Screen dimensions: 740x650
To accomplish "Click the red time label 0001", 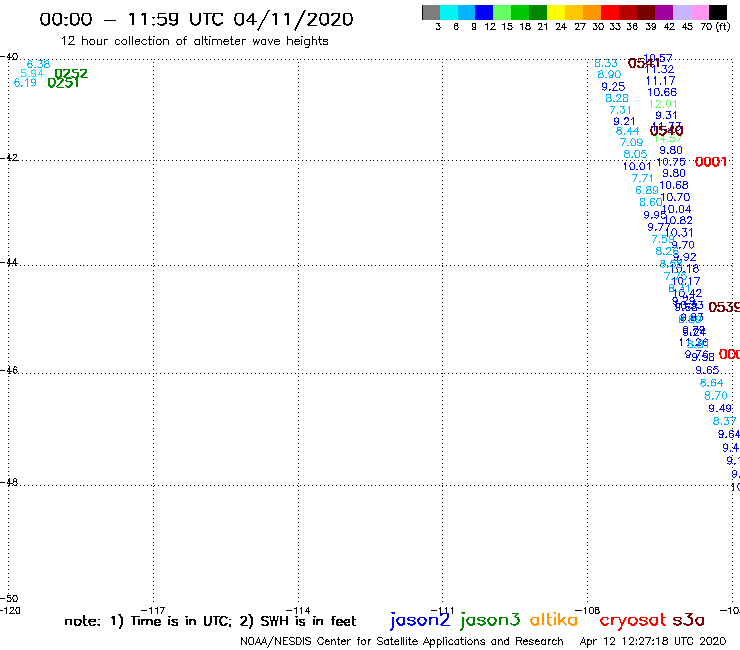I will pos(711,162).
